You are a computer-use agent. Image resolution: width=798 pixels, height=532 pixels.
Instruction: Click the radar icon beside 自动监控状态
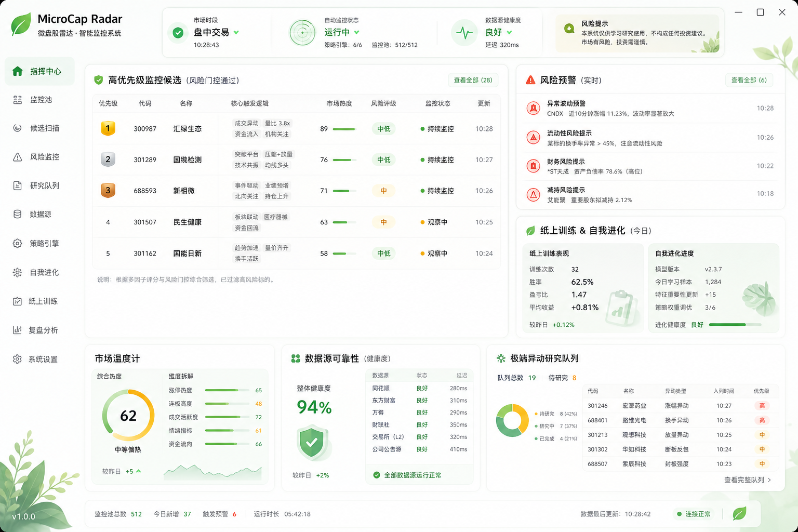302,33
